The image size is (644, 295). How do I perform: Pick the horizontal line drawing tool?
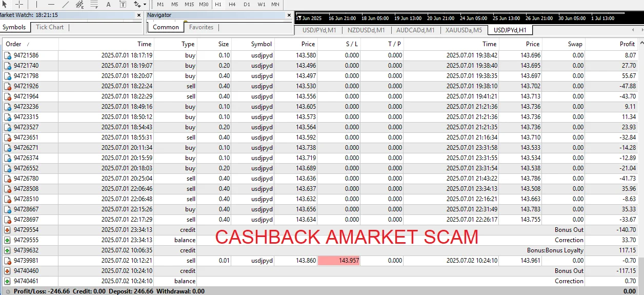coord(51,4)
